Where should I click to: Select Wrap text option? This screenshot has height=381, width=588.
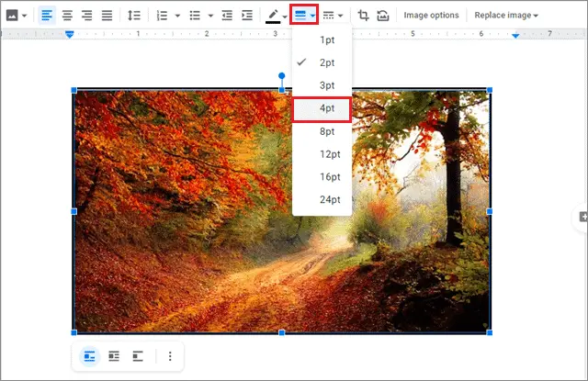114,356
